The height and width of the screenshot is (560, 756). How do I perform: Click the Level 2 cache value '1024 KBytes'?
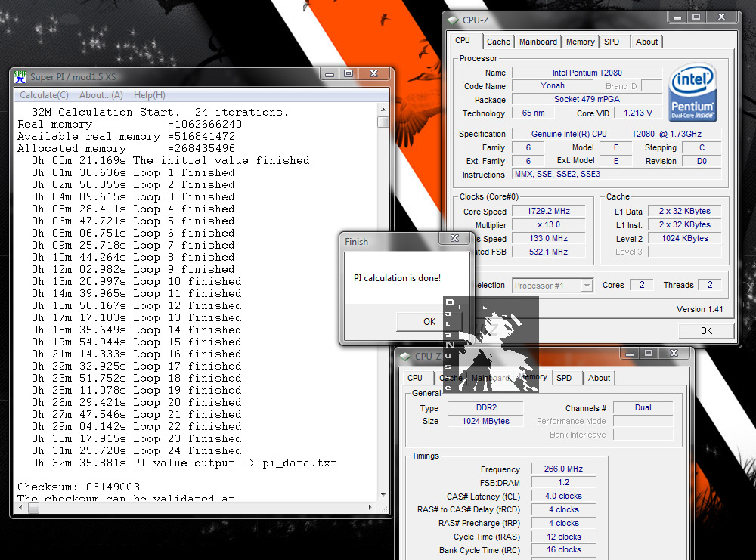(x=685, y=238)
